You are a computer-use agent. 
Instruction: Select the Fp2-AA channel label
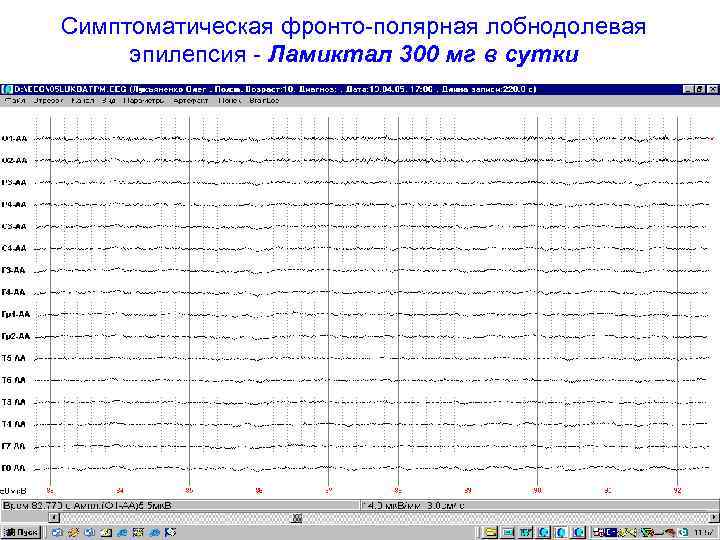[16, 336]
